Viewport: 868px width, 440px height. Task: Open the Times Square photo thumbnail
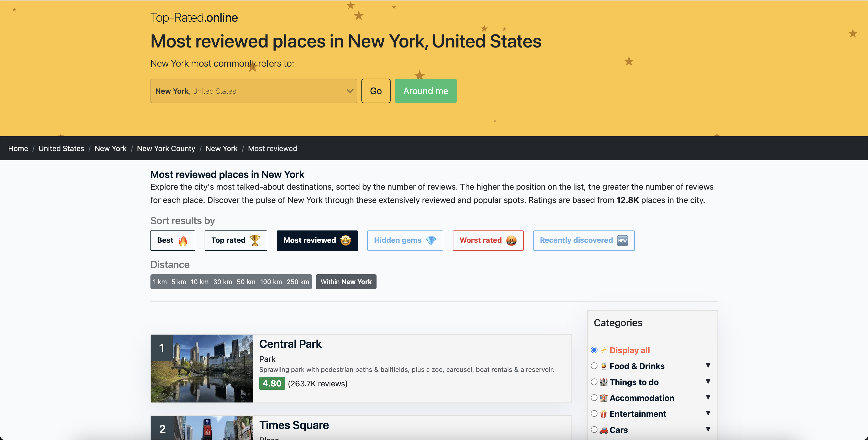[202, 428]
